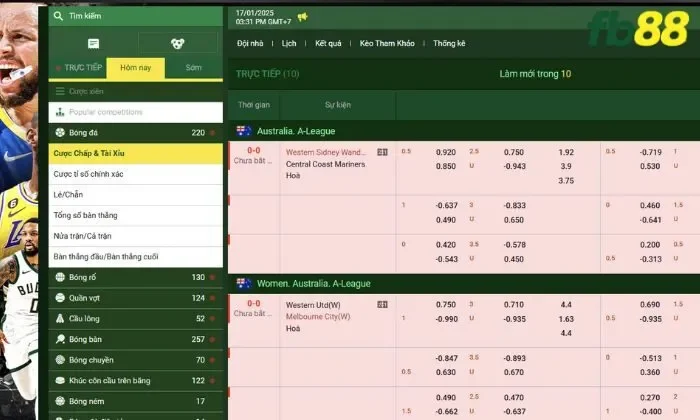Click the Cầu lông badminton icon
This screenshot has height=420, width=700.
(59, 318)
